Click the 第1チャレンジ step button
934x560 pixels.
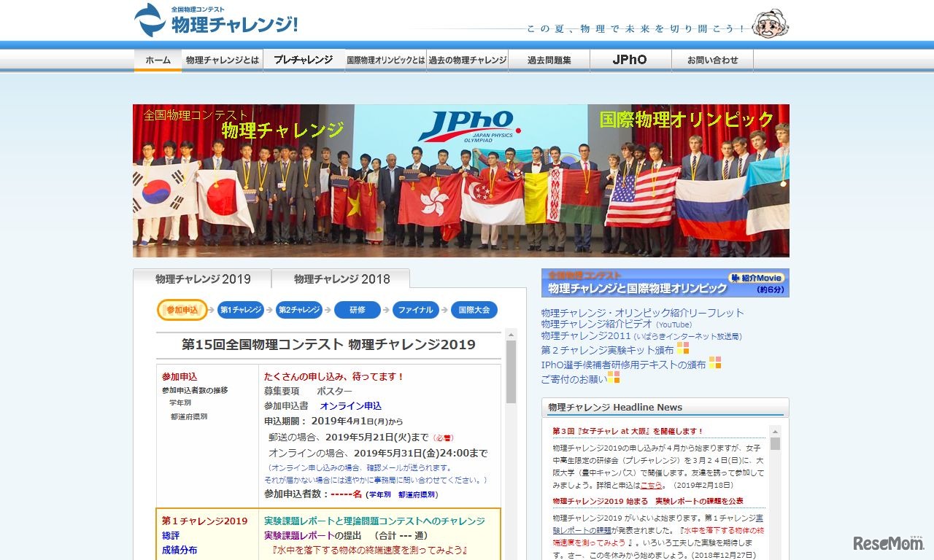click(239, 310)
